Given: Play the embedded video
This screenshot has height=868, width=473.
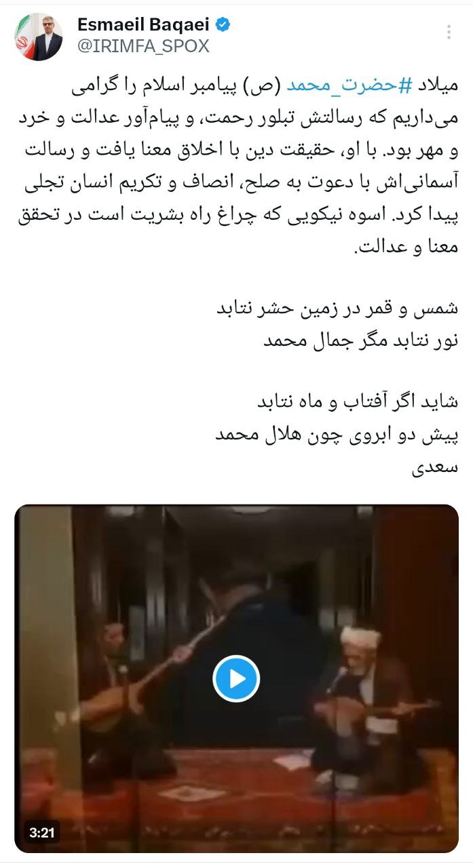Looking at the screenshot, I should pyautogui.click(x=235, y=678).
